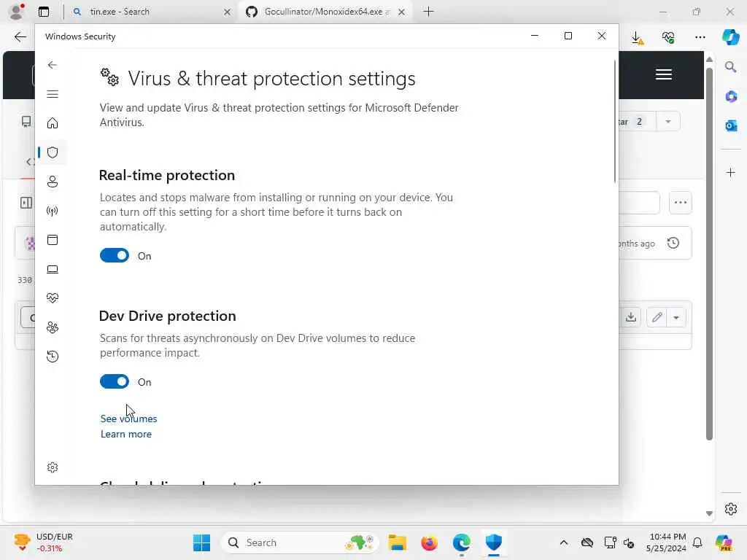Open Edge profile avatar icon
The image size is (747, 560).
pyautogui.click(x=17, y=11)
